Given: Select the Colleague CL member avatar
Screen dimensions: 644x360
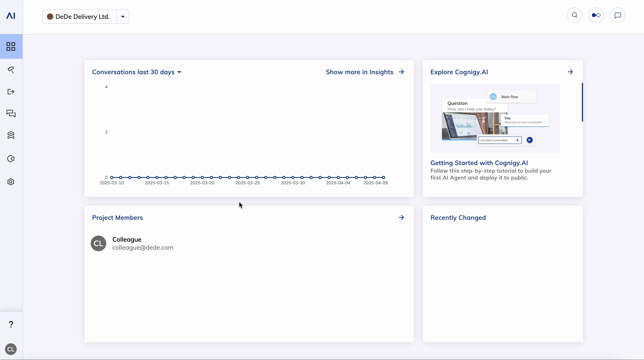Looking at the screenshot, I should pos(98,244).
